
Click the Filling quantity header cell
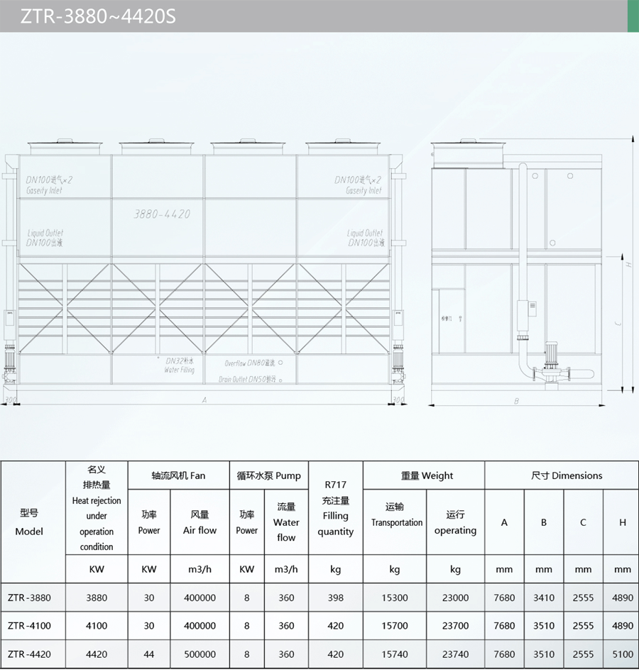point(335,508)
